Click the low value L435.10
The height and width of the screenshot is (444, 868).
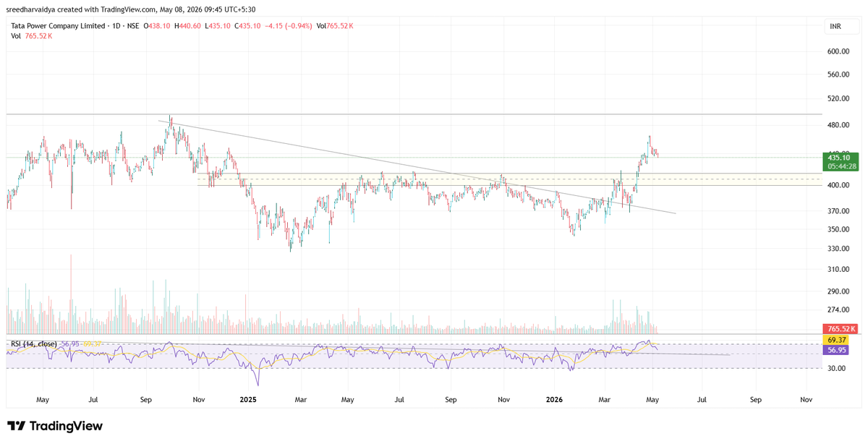218,26
